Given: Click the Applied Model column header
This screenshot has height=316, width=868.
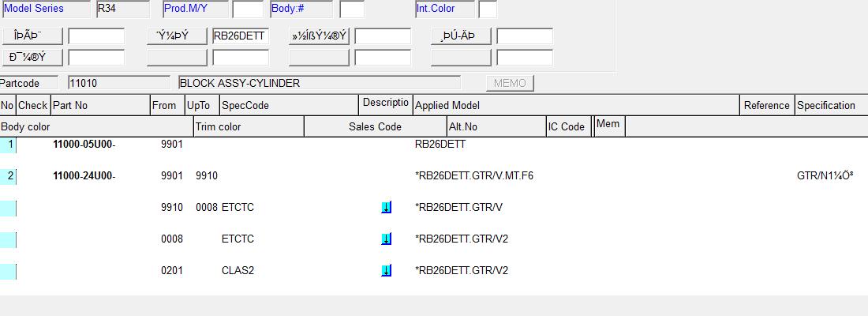Looking at the screenshot, I should [x=576, y=105].
